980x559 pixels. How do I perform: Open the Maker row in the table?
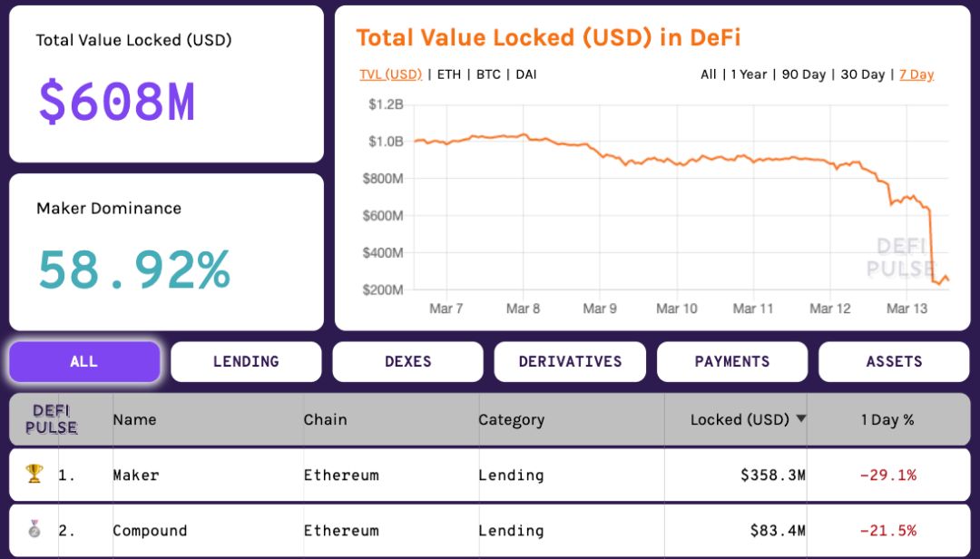[x=136, y=475]
